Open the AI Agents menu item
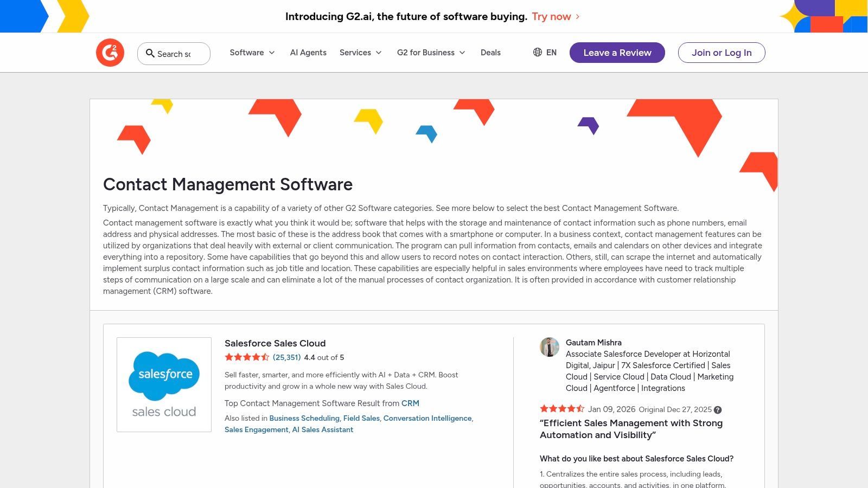868x488 pixels. click(308, 53)
